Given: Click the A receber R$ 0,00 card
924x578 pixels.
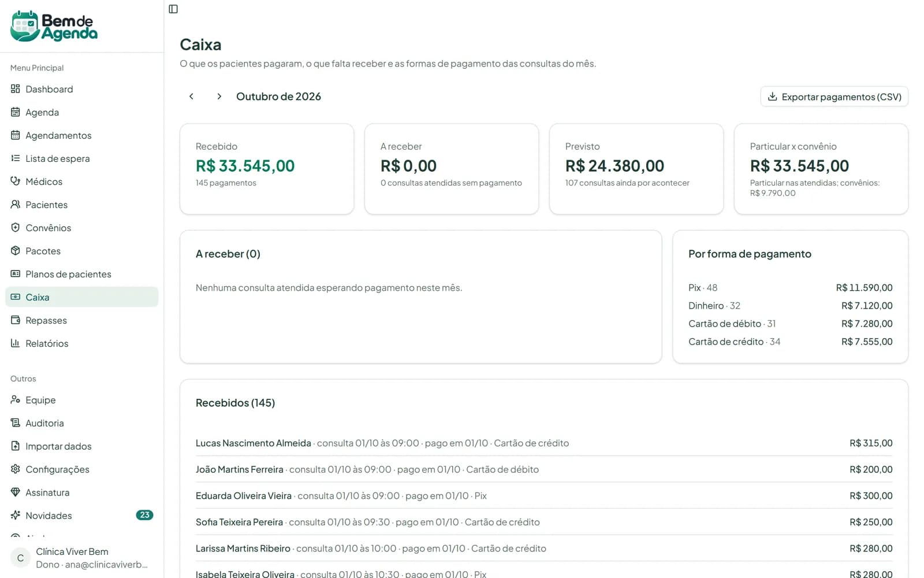Looking at the screenshot, I should pos(452,169).
